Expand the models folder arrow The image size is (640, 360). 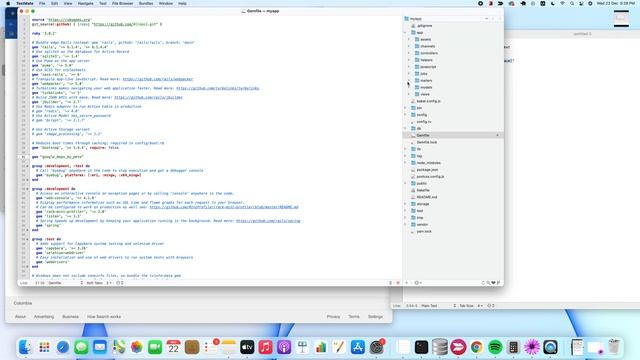[409, 87]
